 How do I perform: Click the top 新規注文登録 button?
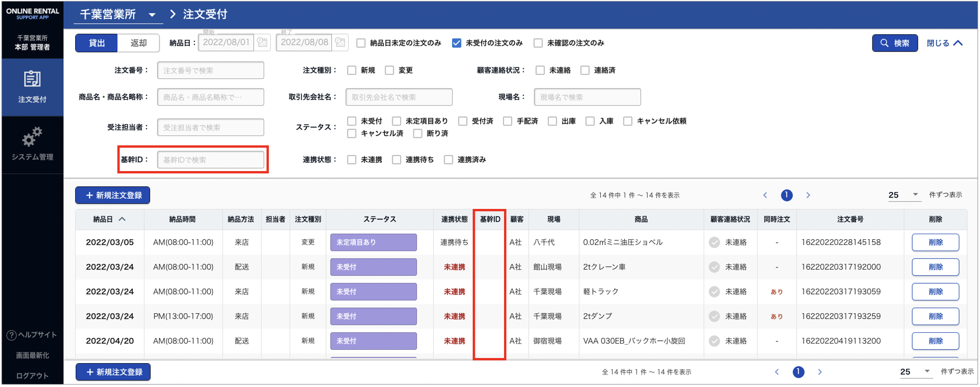113,195
